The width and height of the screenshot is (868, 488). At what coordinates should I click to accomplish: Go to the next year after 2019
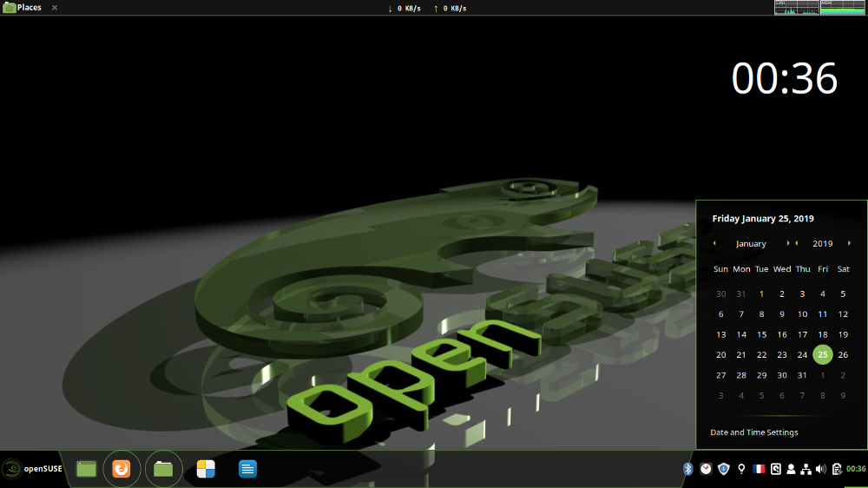click(849, 243)
